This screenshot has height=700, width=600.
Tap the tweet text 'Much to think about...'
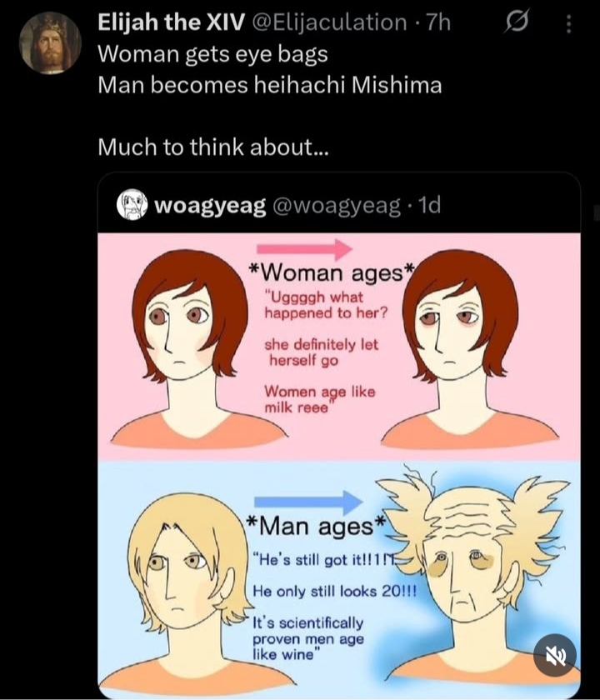pyautogui.click(x=213, y=147)
